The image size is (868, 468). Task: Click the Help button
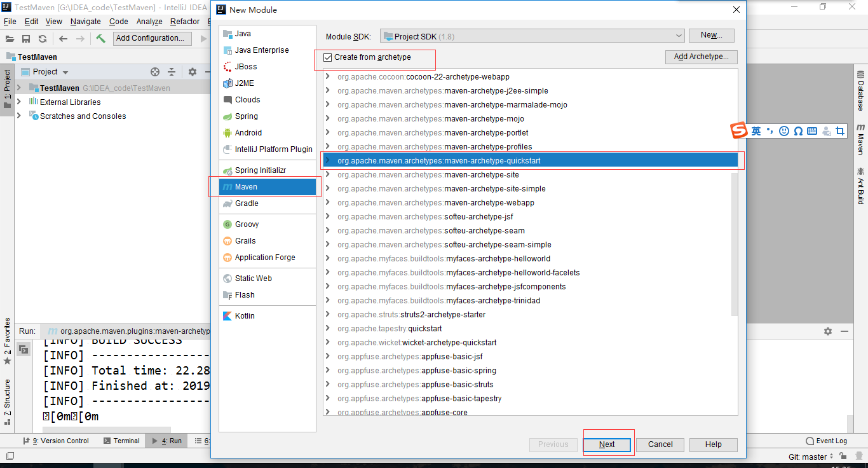(714, 444)
